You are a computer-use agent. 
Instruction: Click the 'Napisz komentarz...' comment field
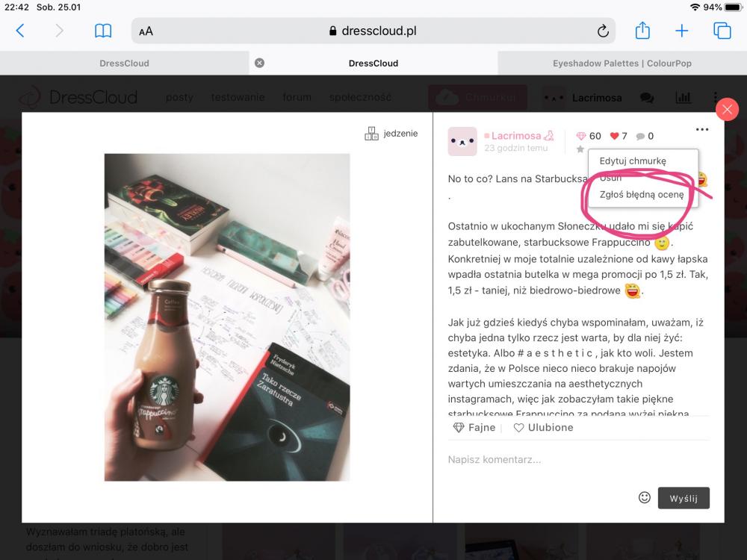point(538,460)
